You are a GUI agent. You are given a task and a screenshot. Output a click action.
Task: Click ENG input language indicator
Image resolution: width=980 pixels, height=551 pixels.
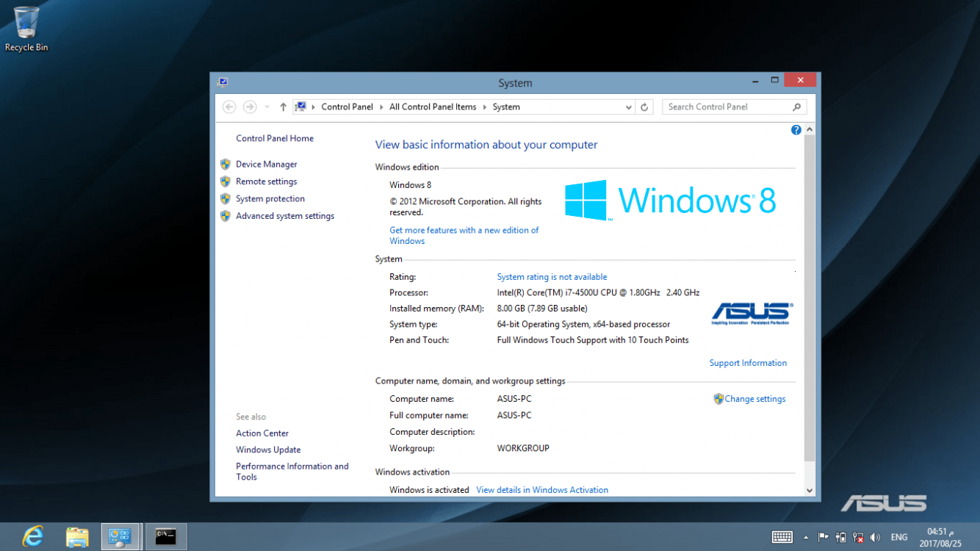[x=899, y=538]
